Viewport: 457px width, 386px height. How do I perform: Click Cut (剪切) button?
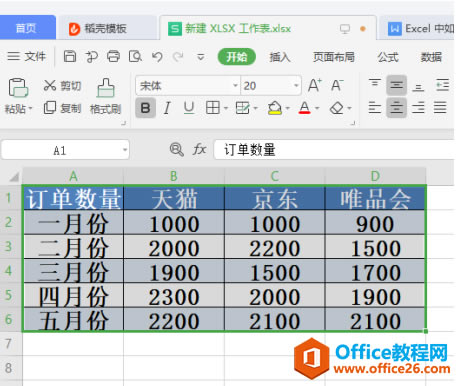pos(62,86)
